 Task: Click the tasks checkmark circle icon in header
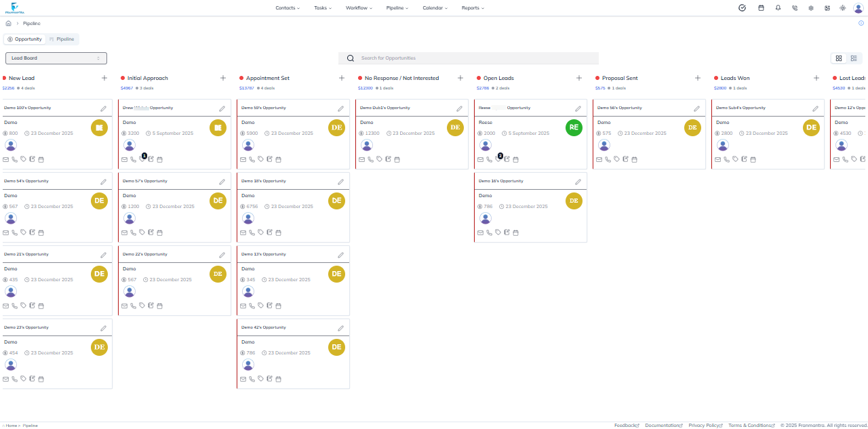(743, 8)
